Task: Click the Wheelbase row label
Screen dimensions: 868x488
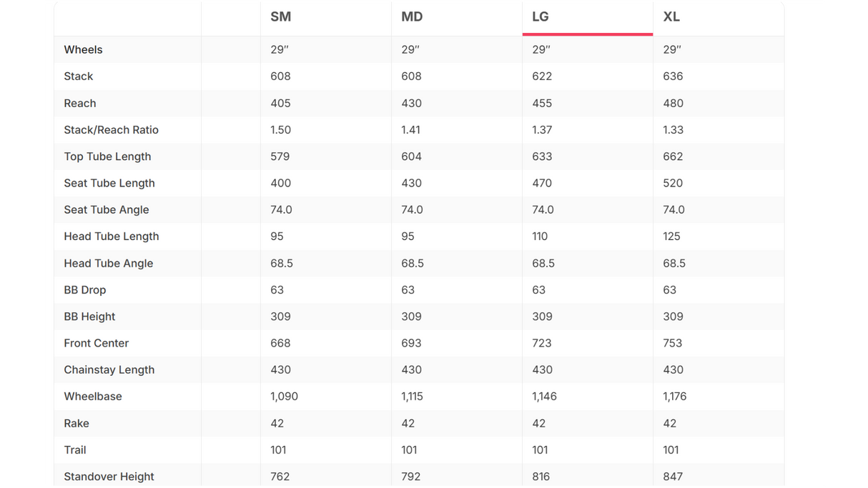Action: pyautogui.click(x=93, y=397)
